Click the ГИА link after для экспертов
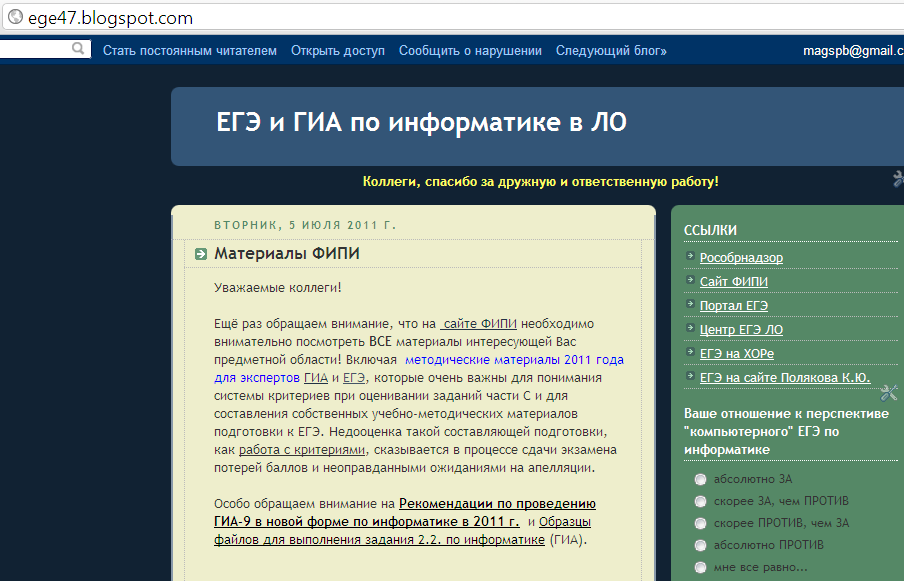Image resolution: width=904 pixels, height=581 pixels. click(x=316, y=378)
